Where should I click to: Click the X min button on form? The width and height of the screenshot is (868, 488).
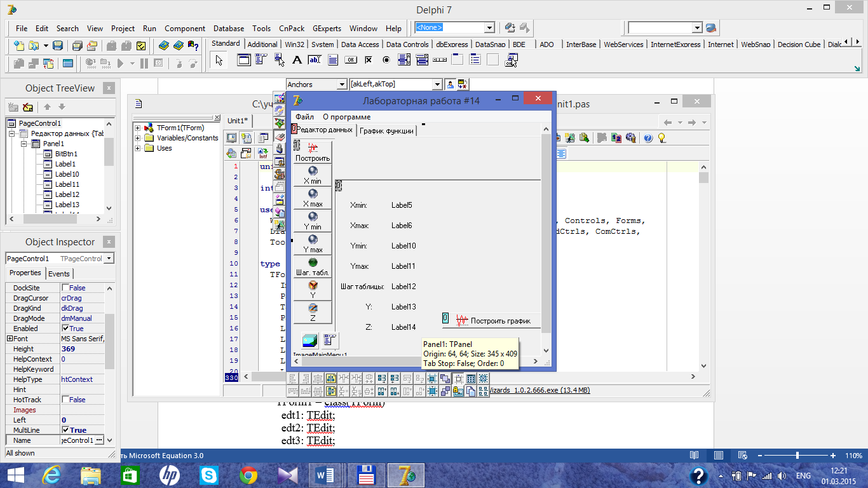(313, 175)
